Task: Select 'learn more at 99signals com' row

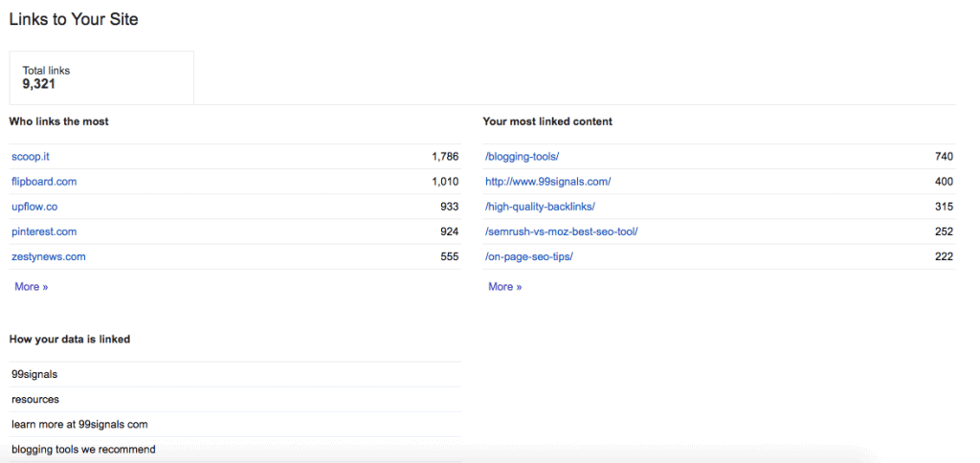Action: [79, 424]
